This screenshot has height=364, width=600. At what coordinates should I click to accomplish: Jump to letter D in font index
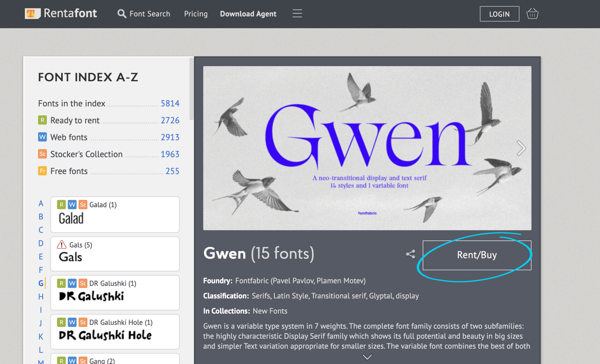coord(41,243)
